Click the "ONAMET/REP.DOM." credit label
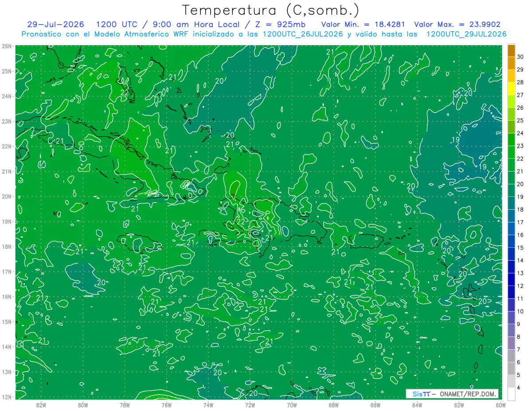This screenshot has height=411, width=532. pyautogui.click(x=468, y=394)
